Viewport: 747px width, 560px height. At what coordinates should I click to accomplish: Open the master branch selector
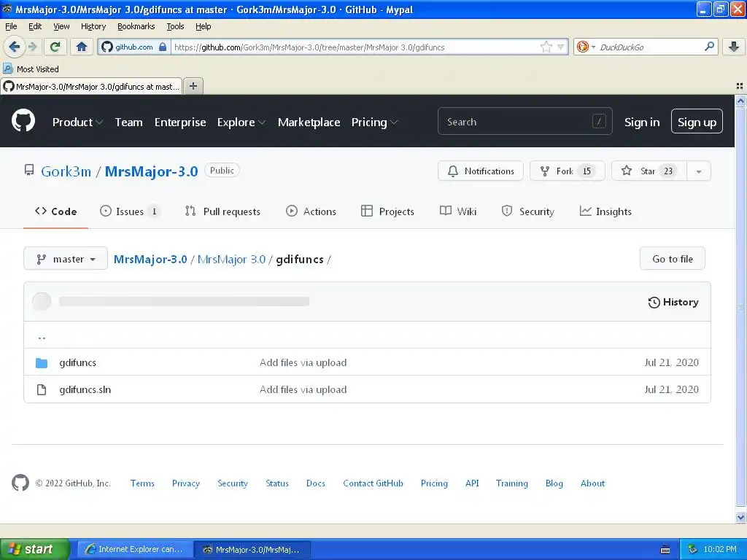point(66,259)
